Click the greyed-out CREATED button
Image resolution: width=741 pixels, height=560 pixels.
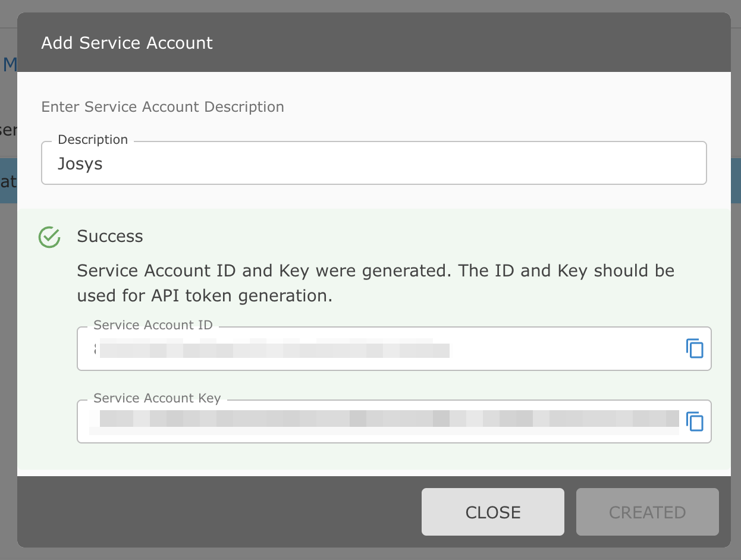tap(647, 512)
